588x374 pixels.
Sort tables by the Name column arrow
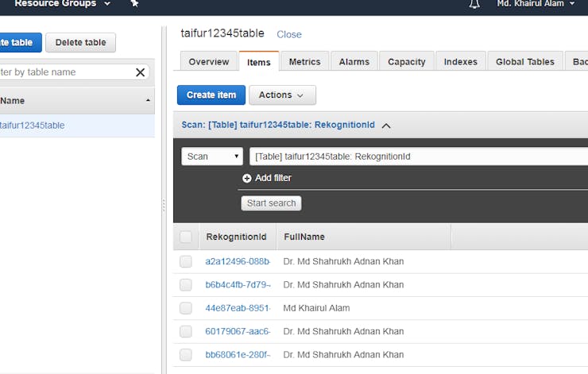148,101
